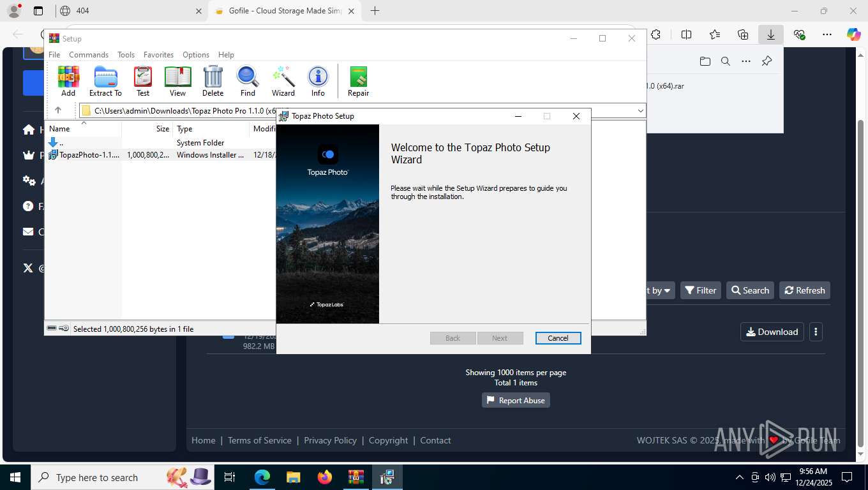
Task: Report Abuse on Gofile page
Action: 516,400
